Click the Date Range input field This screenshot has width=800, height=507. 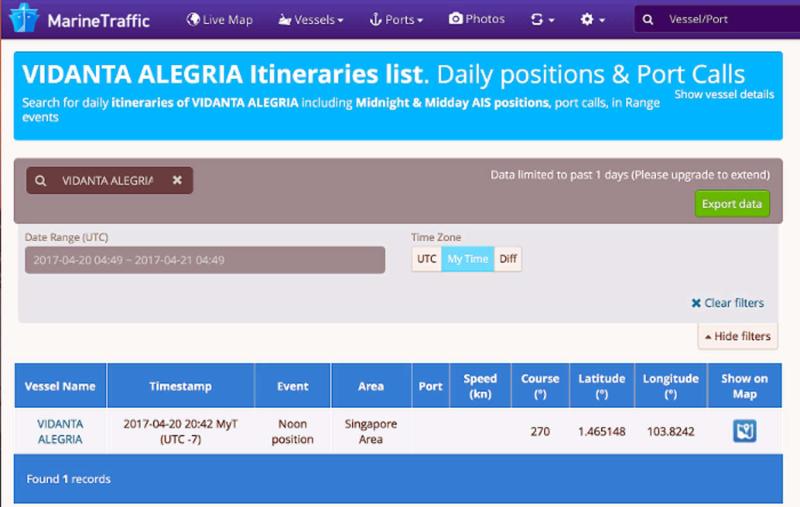pyautogui.click(x=204, y=260)
